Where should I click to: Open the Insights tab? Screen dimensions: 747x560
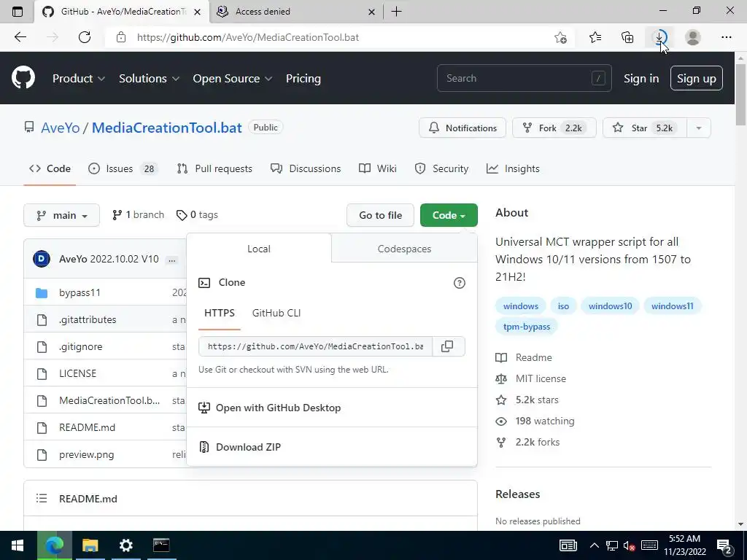(513, 168)
